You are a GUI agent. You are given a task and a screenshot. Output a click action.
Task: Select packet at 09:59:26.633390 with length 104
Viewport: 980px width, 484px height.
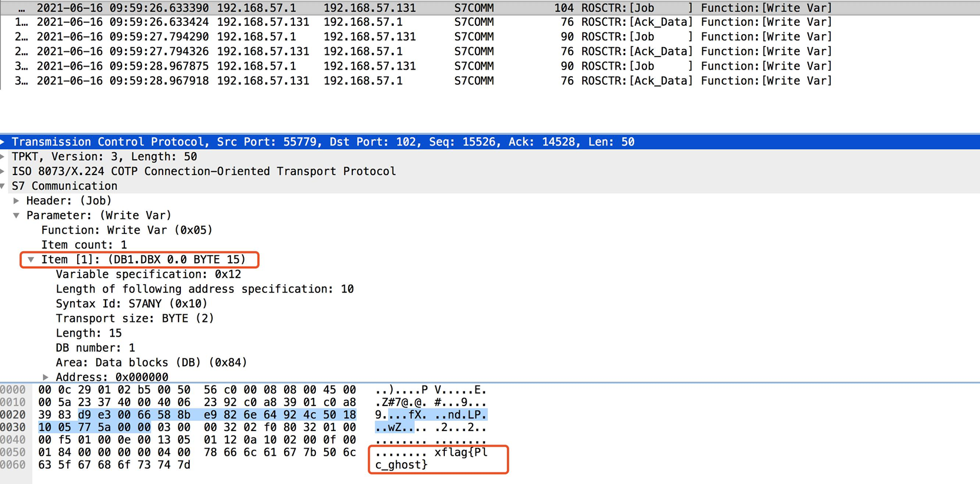490,8
